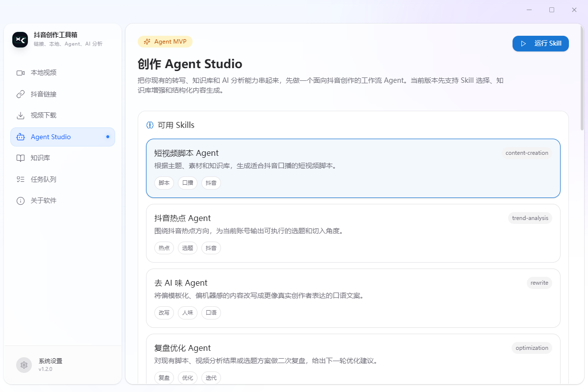
Task: Switch to the 知识库 page
Action: click(x=63, y=158)
